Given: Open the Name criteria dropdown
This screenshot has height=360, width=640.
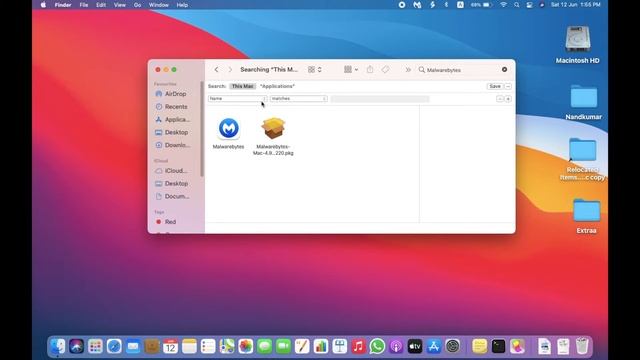Looking at the screenshot, I should coord(238,99).
